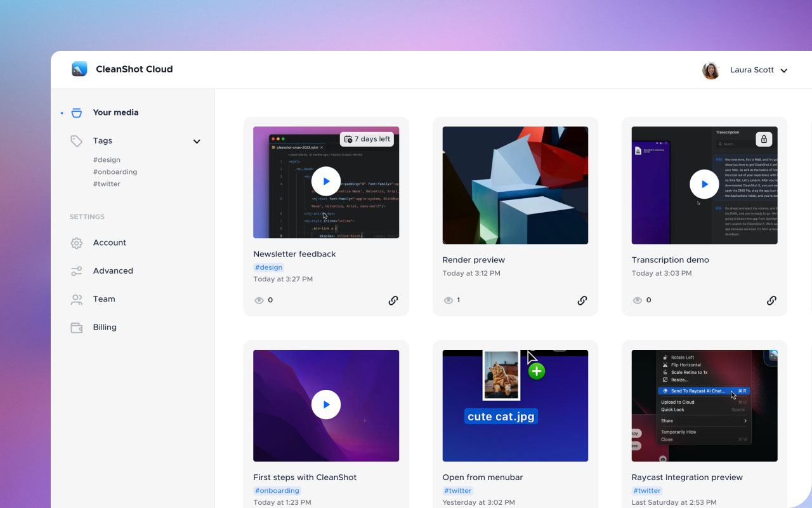Open Billing via wallet icon

(77, 328)
